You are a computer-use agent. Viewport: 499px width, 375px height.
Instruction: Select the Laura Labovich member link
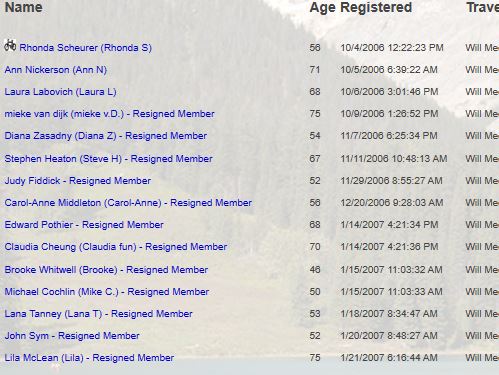60,92
